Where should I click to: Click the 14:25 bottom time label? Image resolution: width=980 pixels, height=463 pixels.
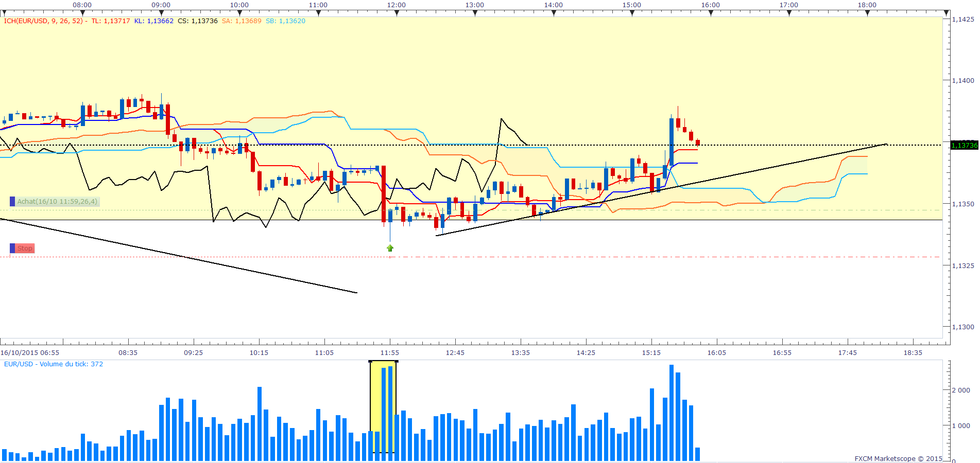[586, 353]
